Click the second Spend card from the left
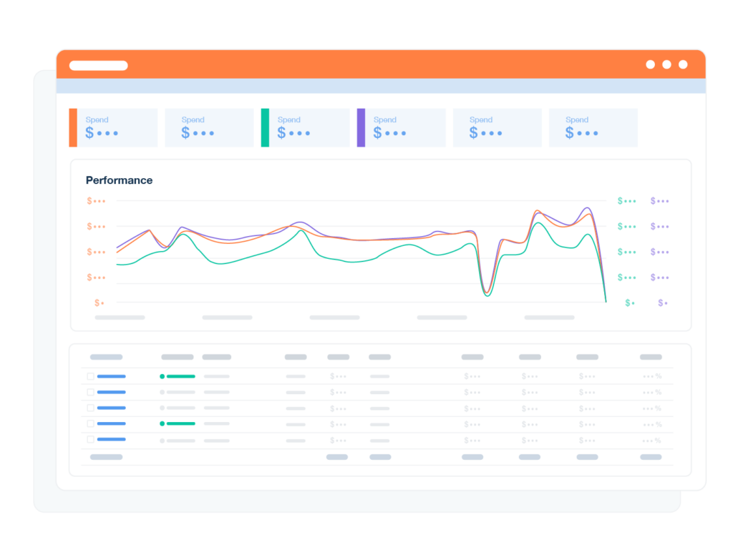The image size is (733, 560). pos(209,128)
